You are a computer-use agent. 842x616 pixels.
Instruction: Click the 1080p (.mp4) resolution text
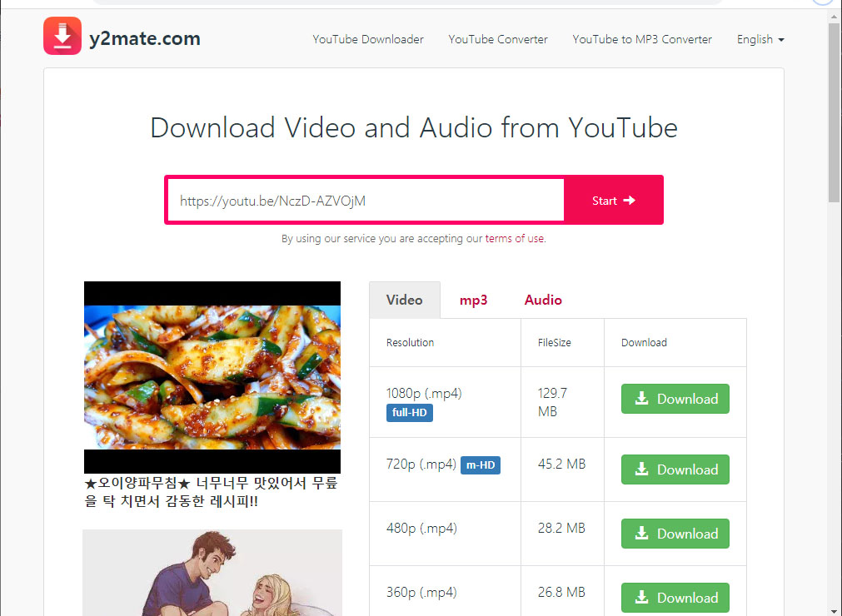pos(424,393)
